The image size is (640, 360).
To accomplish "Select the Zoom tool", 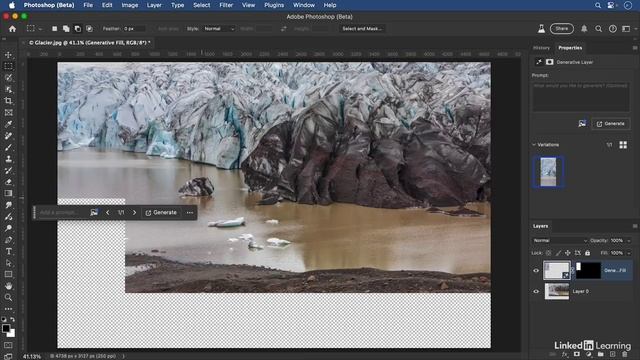I will (x=8, y=298).
